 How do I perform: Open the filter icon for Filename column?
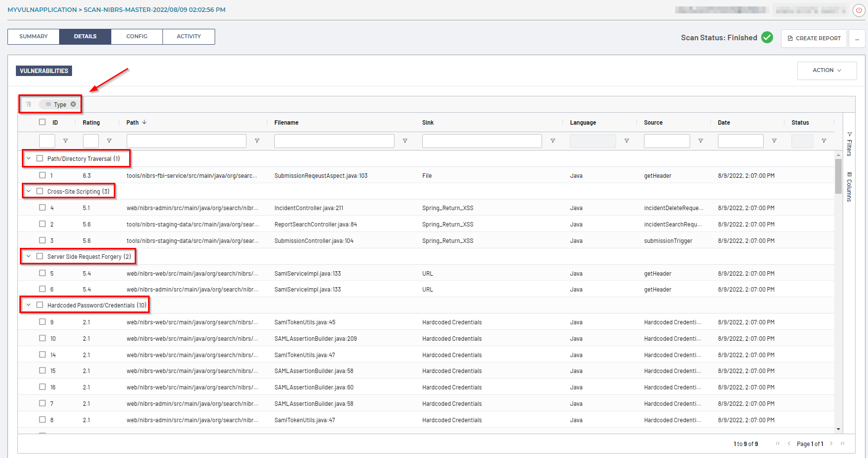coord(405,141)
